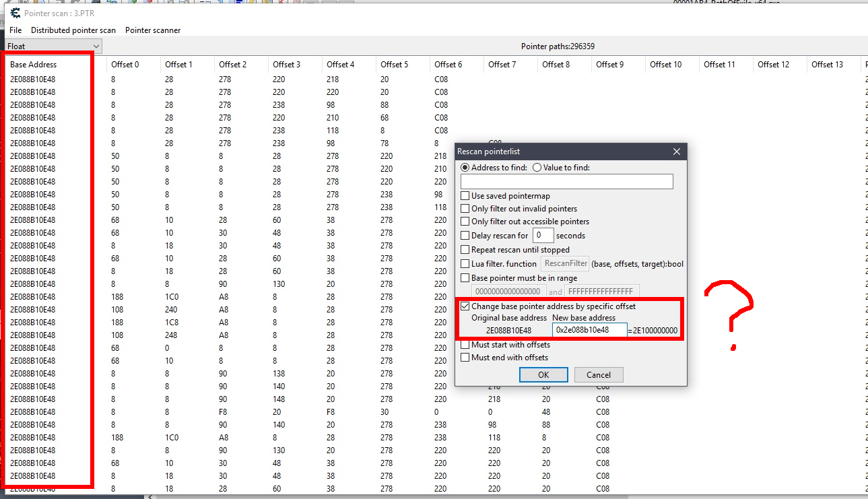
Task: Check Only filter out invalid pointers
Action: pos(465,209)
